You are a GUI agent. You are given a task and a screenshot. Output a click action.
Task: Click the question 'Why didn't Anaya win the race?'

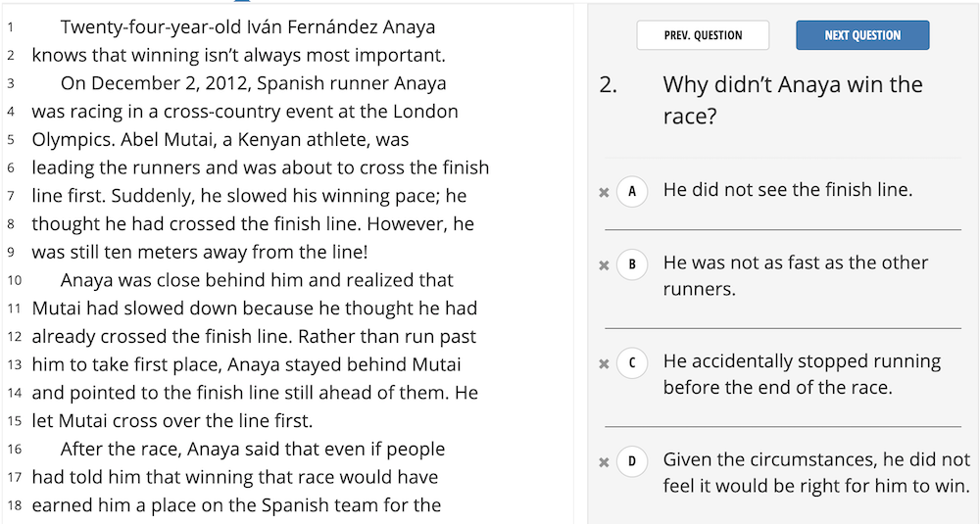[793, 100]
